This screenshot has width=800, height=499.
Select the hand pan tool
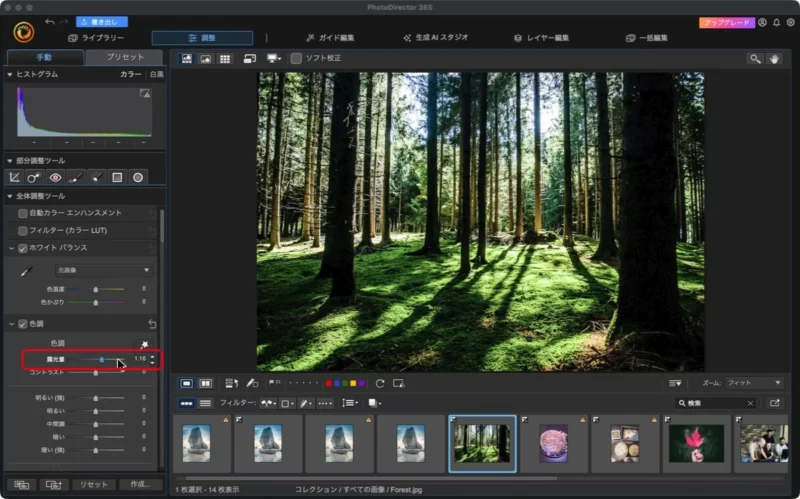(774, 59)
